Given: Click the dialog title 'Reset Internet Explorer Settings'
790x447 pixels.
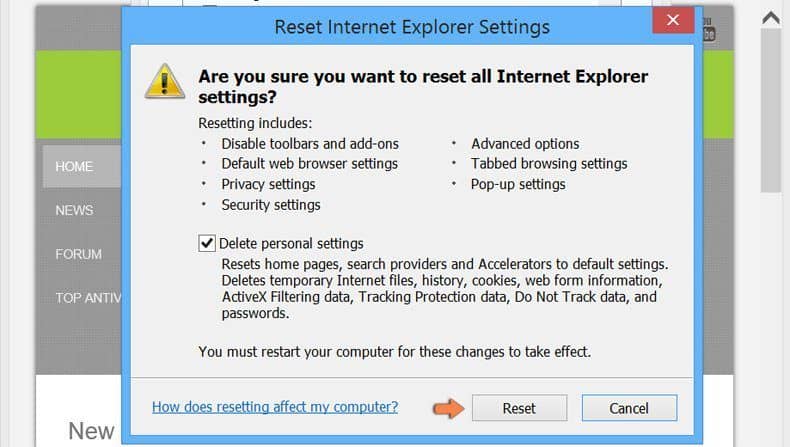Looking at the screenshot, I should tap(412, 27).
